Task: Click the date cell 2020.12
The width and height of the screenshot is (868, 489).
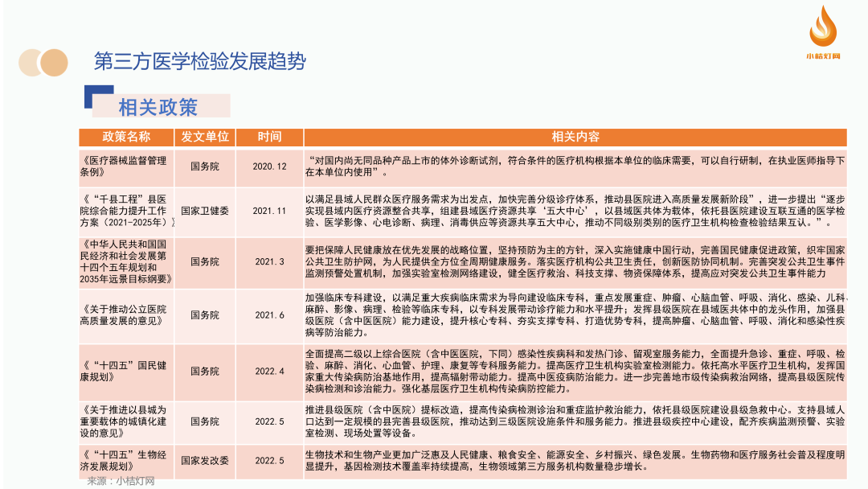Action: (x=269, y=166)
